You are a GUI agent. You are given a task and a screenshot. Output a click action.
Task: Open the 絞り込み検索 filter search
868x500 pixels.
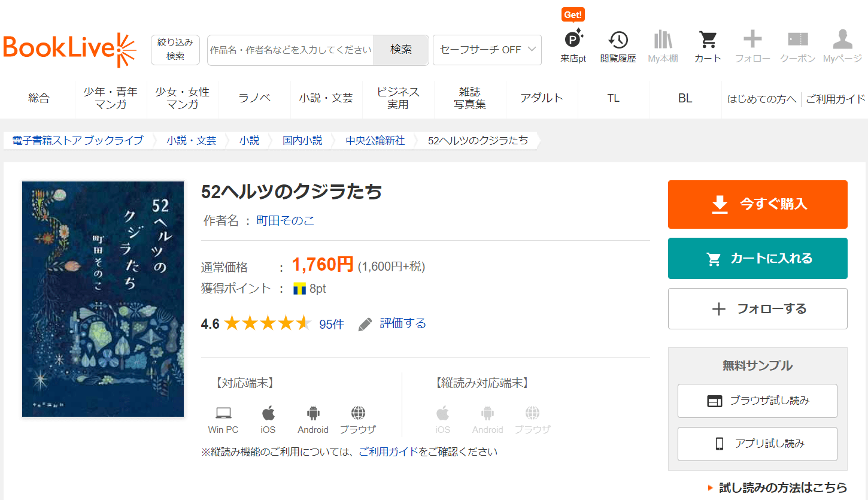coord(175,49)
